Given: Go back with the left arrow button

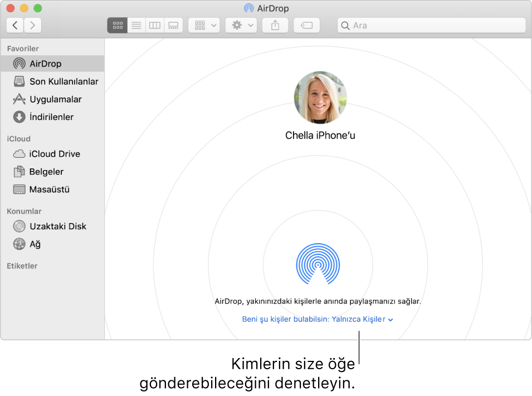Looking at the screenshot, I should tap(15, 26).
